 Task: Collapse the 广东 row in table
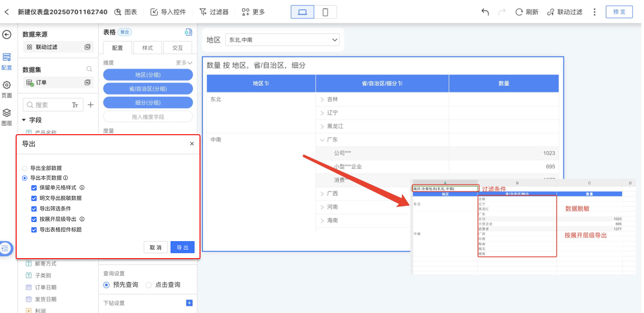322,140
